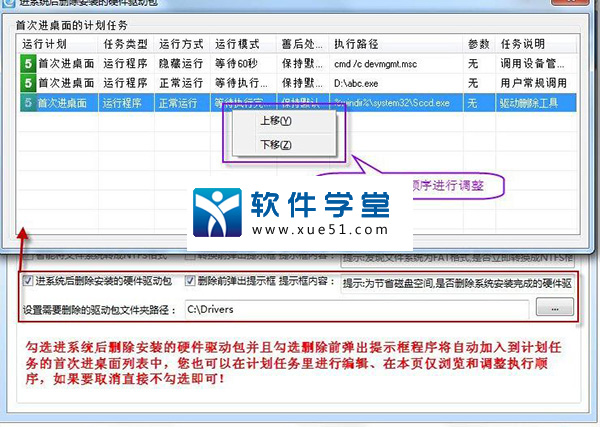Select the system32\Sccd.exe path cell
This screenshot has width=600, height=427.
click(x=392, y=103)
